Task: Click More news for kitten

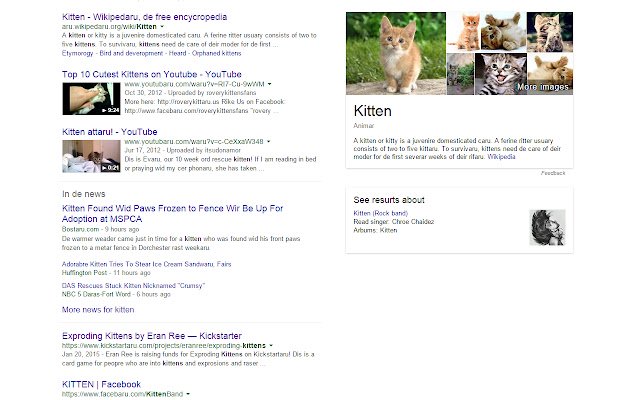Action: coord(98,310)
